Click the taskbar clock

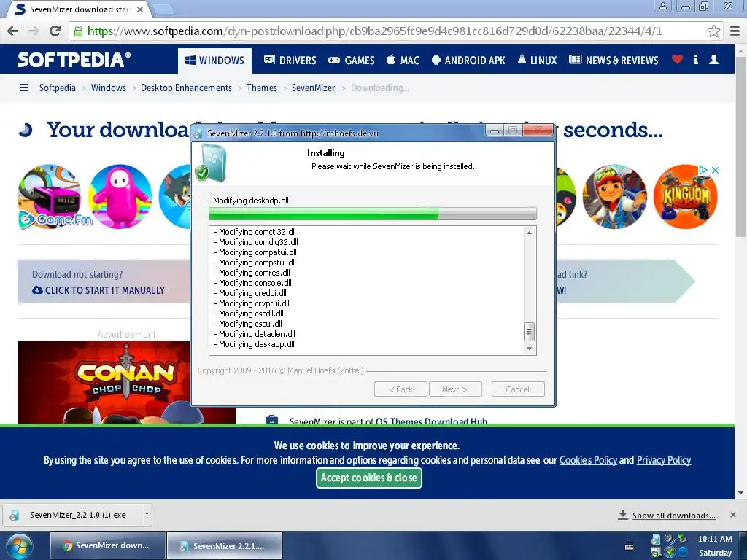coord(715,545)
